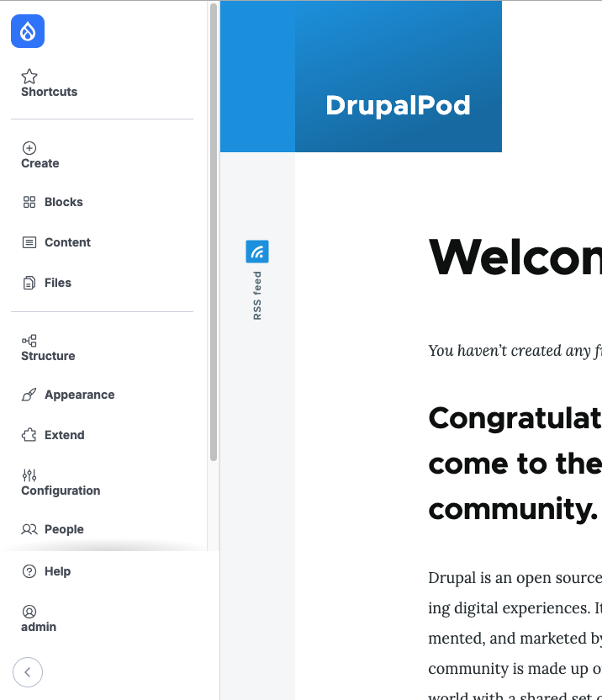The width and height of the screenshot is (602, 700).
Task: Go to People in the sidebar
Action: point(64,529)
